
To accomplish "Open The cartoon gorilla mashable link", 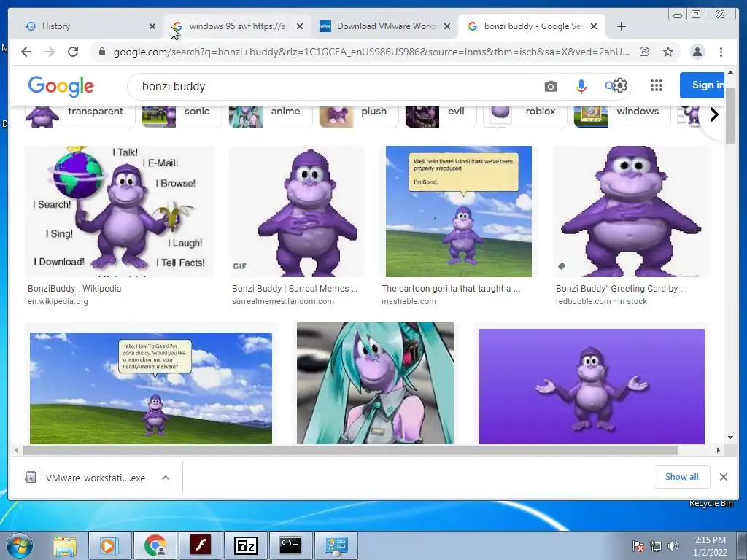I will click(x=451, y=289).
